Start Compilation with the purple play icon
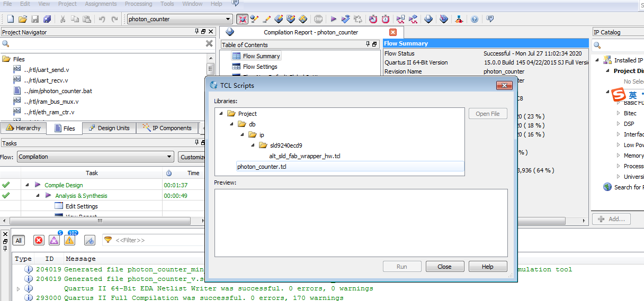Viewport: 644px width, 301px height. 334,19
